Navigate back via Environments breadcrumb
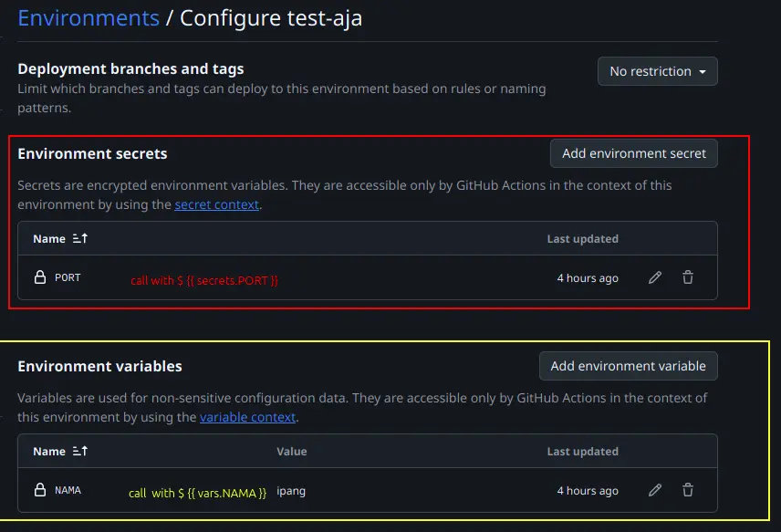Screen dimensions: 781x532 (x=88, y=16)
